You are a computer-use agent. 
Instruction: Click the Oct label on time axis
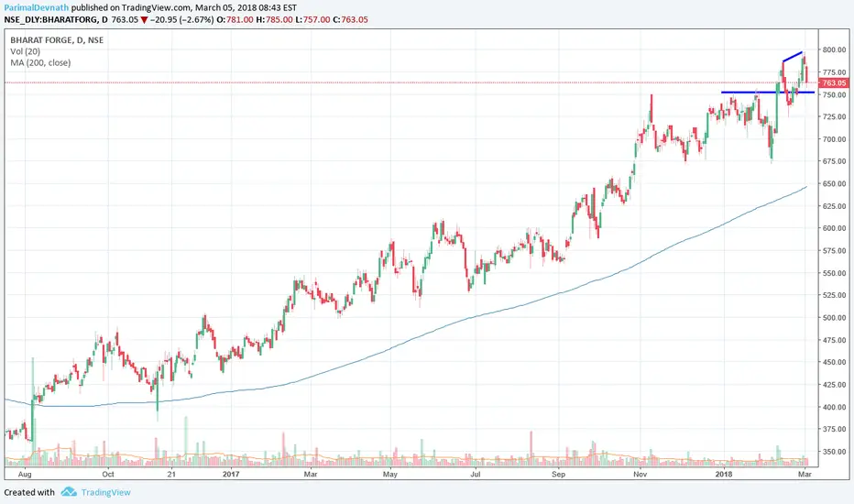click(x=108, y=474)
